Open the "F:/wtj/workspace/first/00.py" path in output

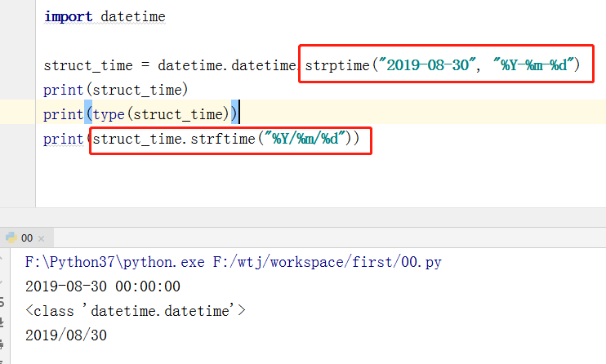pyautogui.click(x=327, y=262)
